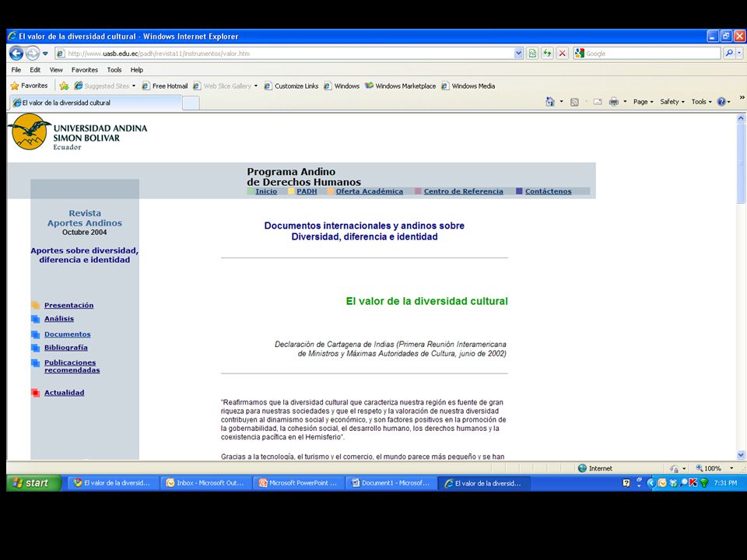Screen dimensions: 747x560
Task: Open the Help menu
Action: (137, 69)
